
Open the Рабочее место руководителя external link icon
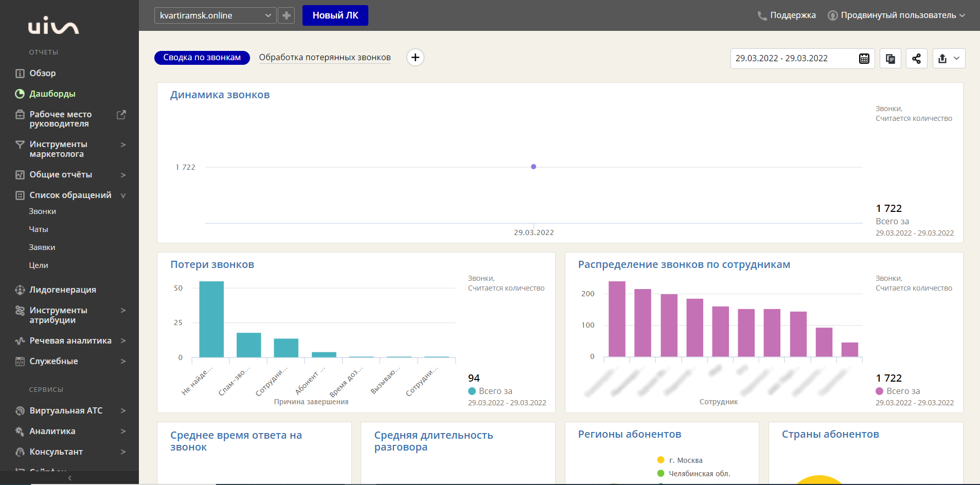click(121, 115)
